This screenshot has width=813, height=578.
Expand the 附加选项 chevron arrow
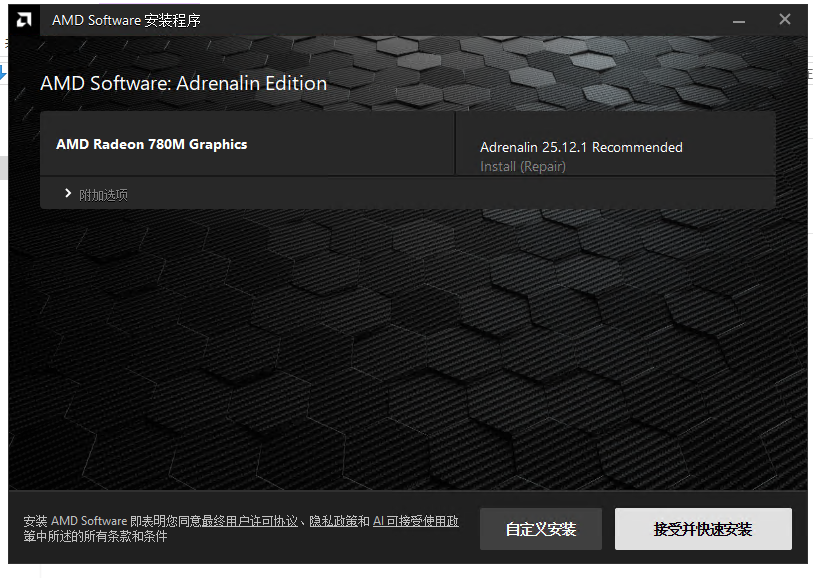click(67, 193)
